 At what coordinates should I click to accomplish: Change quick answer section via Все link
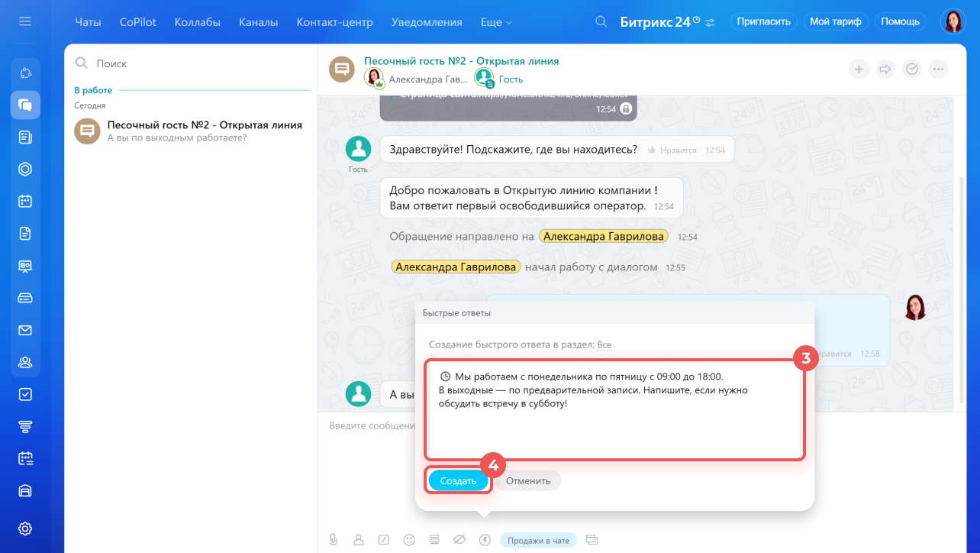click(604, 344)
